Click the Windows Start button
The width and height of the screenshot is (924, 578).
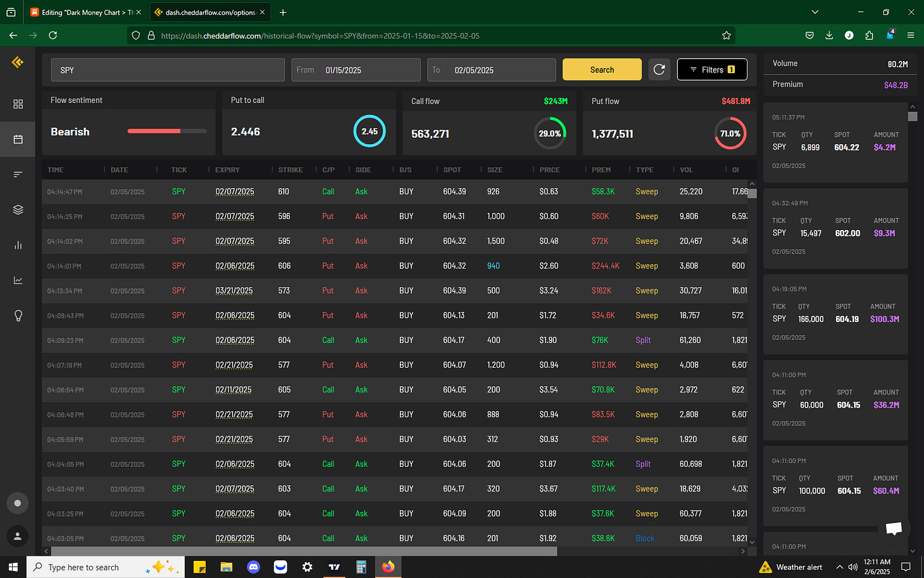(x=13, y=567)
